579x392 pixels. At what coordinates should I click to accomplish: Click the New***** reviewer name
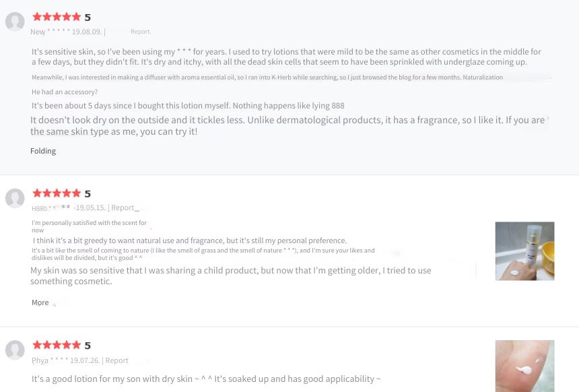(x=50, y=32)
